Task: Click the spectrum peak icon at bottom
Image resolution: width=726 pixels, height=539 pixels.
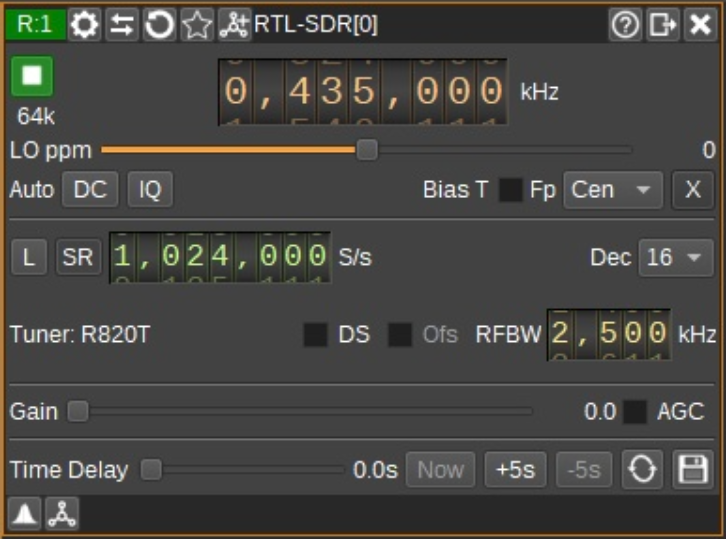Action: (25, 514)
